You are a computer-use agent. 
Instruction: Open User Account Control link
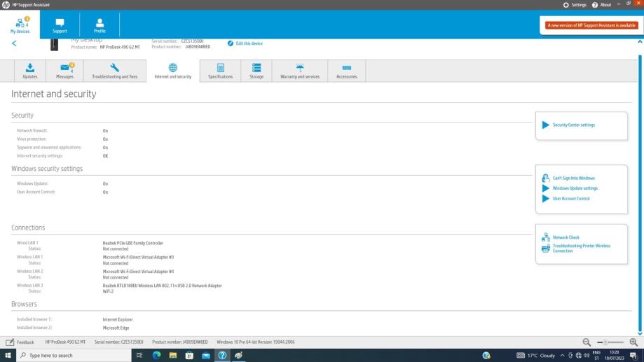point(566,199)
